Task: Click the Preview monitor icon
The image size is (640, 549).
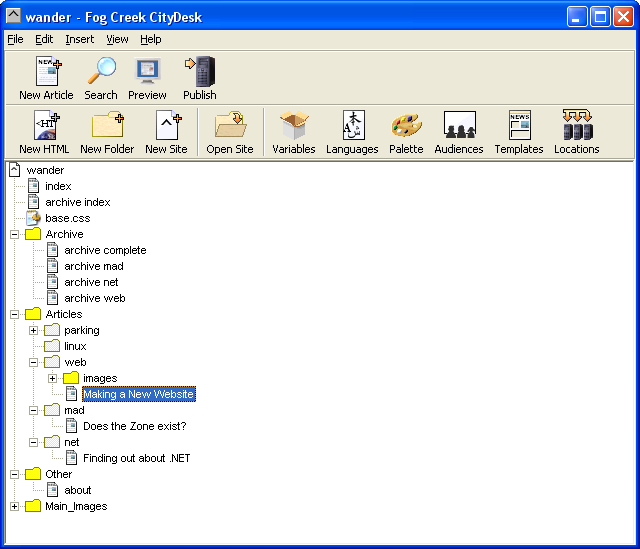Action: point(147,71)
